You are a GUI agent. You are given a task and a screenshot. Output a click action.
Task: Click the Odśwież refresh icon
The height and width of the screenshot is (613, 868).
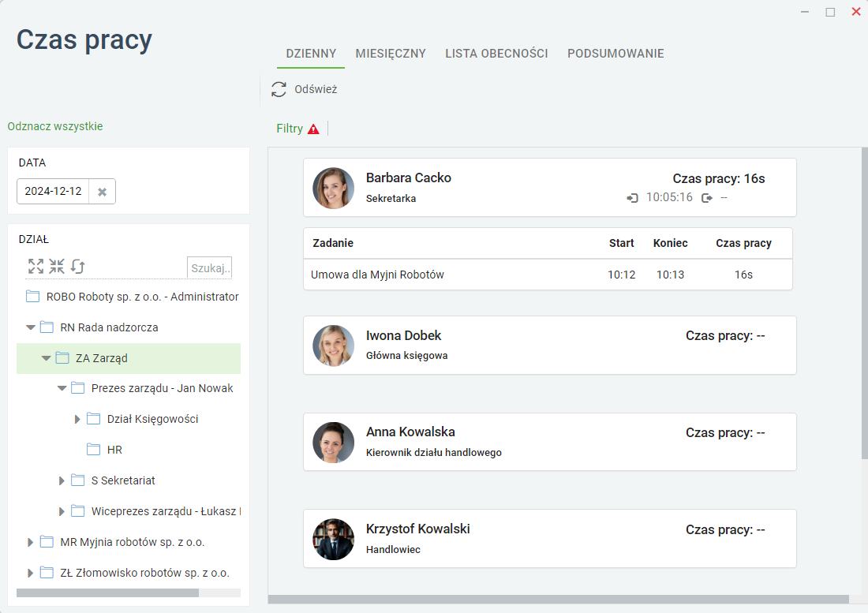(x=279, y=89)
